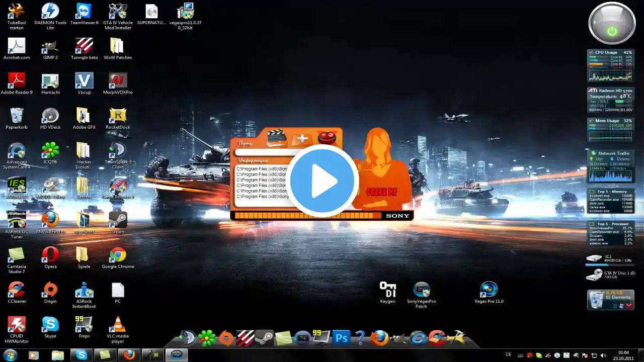
Task: Launch Steam from the RocketDock bar
Action: 264,338
